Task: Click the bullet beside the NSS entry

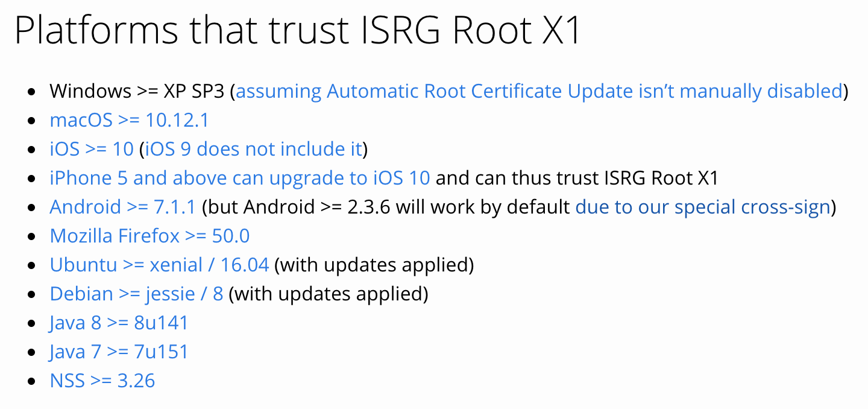Action: coord(32,380)
